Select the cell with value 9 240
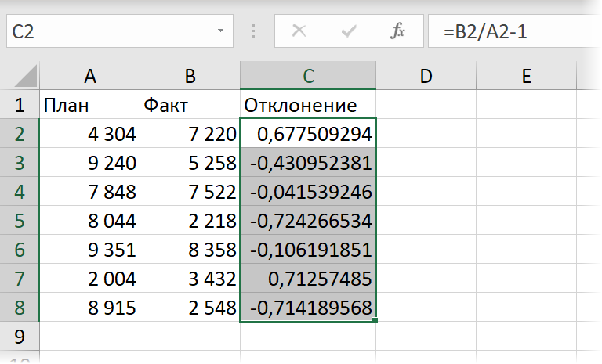602x364 pixels. pyautogui.click(x=89, y=163)
